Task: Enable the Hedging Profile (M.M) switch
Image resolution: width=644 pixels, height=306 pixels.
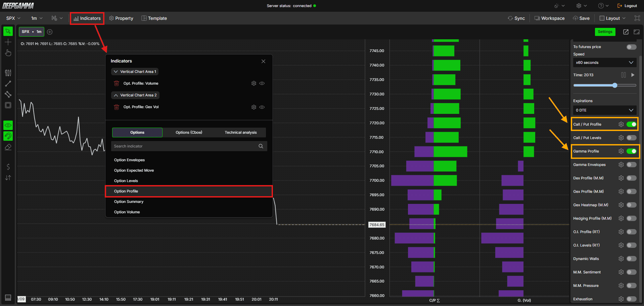Action: [632, 218]
